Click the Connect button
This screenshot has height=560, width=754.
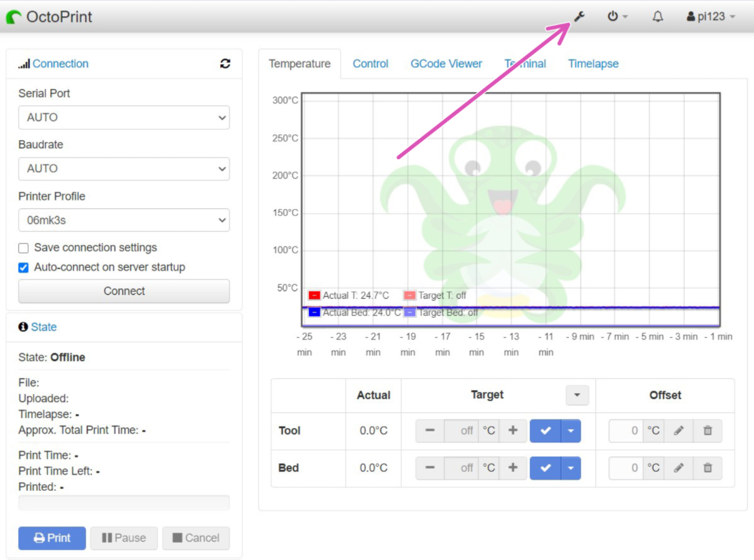click(124, 291)
